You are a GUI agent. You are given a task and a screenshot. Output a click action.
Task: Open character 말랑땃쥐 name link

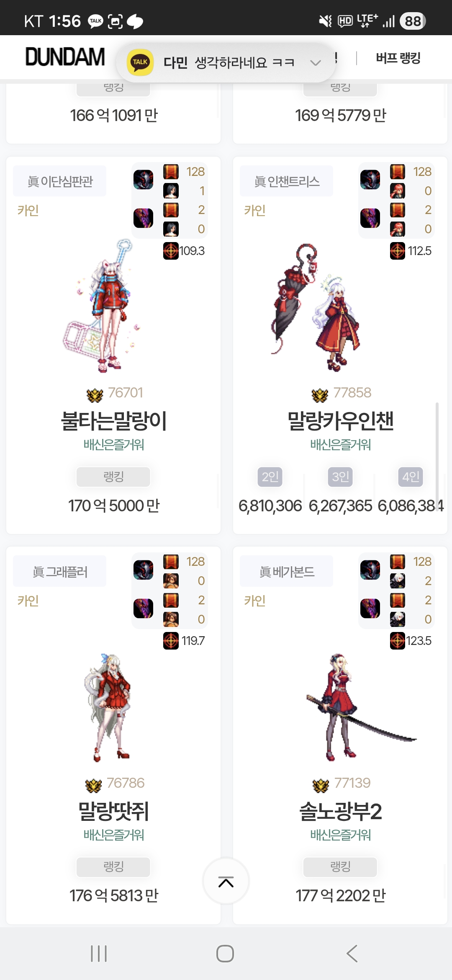pyautogui.click(x=113, y=811)
